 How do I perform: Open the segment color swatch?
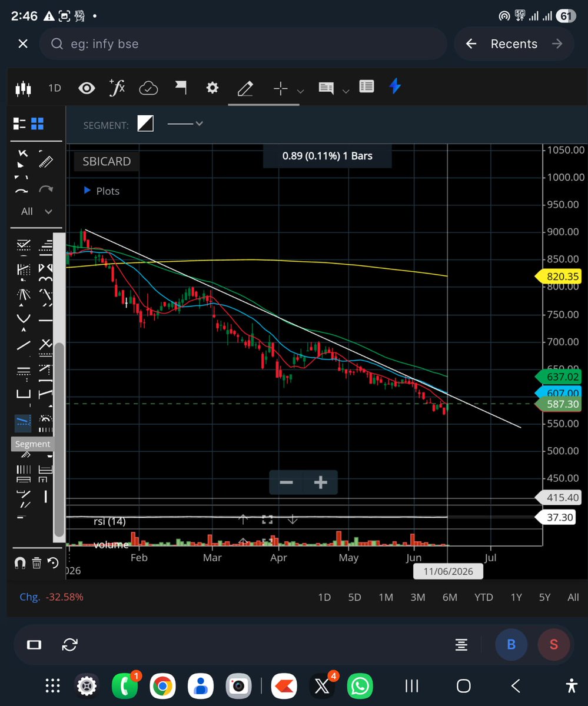145,124
